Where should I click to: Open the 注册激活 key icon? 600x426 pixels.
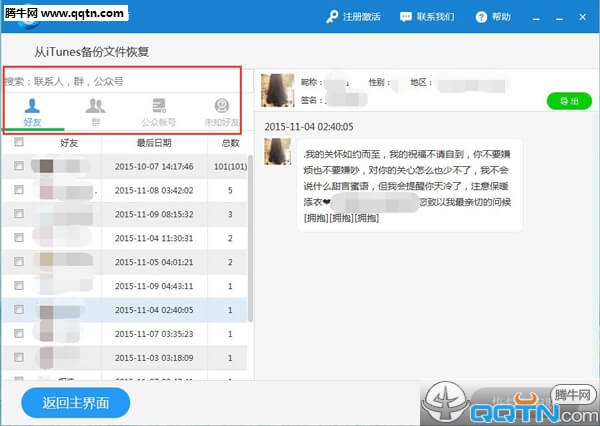(x=332, y=17)
